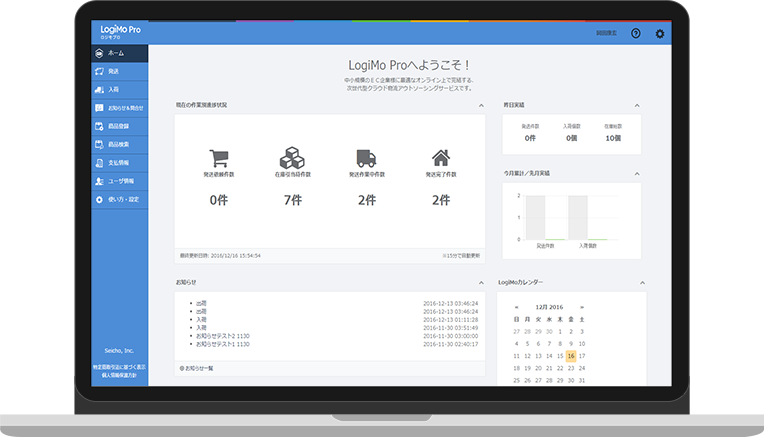Go to next month in the calendar
This screenshot has height=437, width=764.
point(582,307)
